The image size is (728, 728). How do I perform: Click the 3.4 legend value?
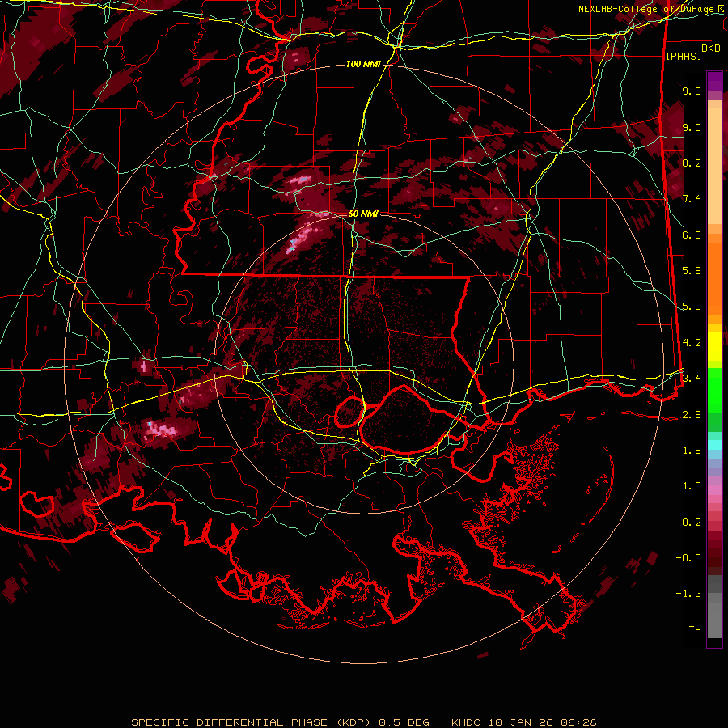pos(692,379)
